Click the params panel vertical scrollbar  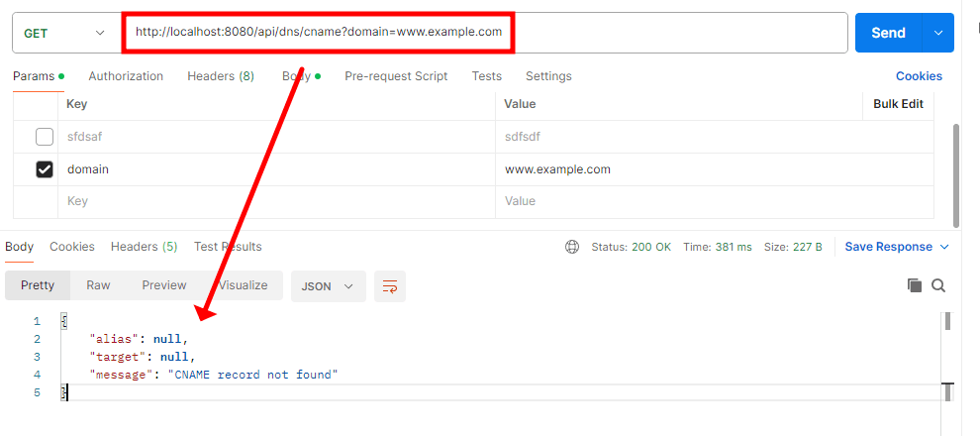coord(955,173)
